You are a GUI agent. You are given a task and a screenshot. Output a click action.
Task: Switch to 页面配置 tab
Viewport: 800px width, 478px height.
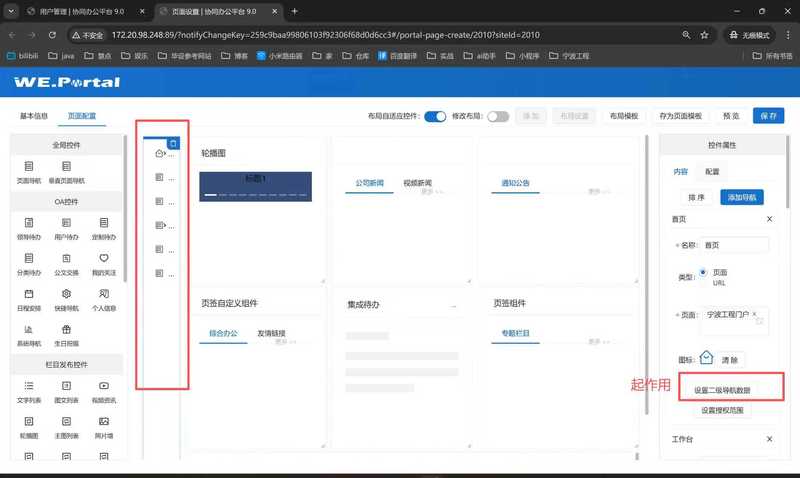(82, 116)
